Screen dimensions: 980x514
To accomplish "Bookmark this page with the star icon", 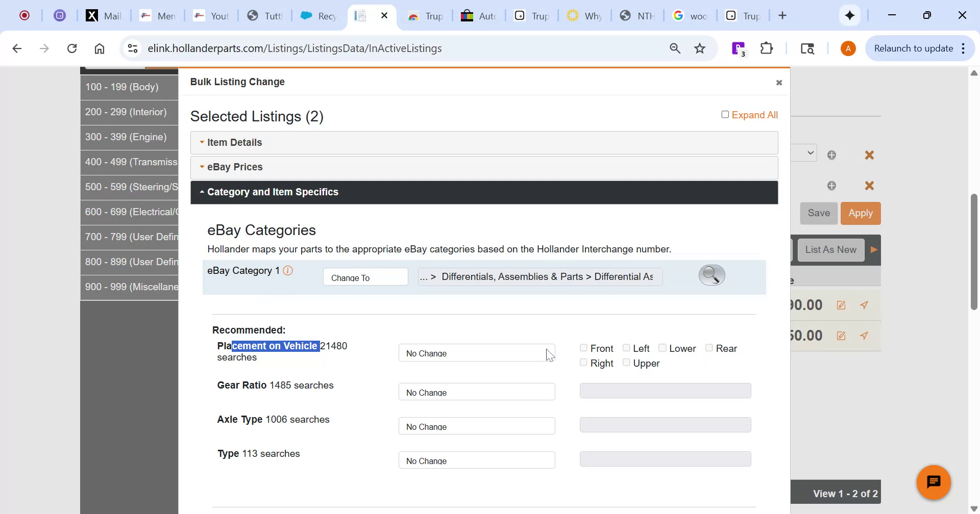I will (700, 48).
